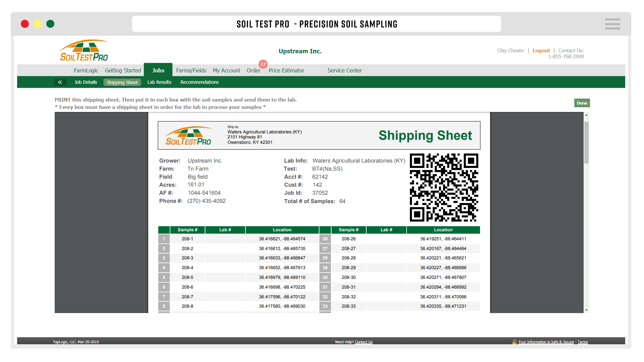The image size is (644, 362).
Task: Click the secure lock icon in footer
Action: tap(515, 341)
